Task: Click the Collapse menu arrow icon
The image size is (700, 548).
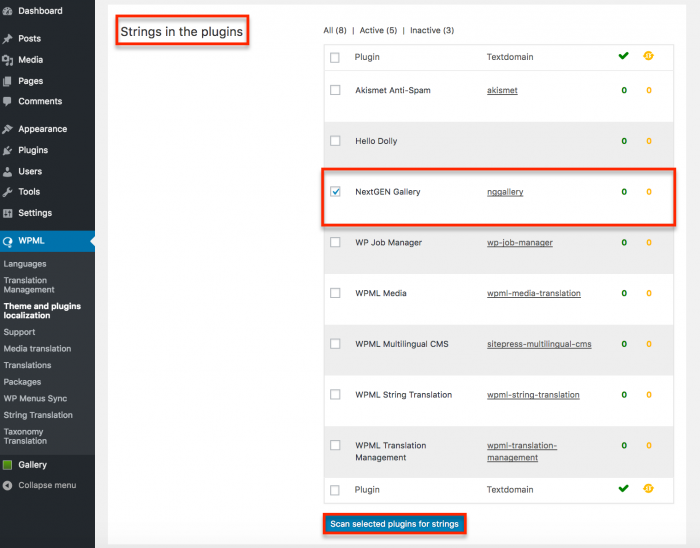Action: coord(7,486)
